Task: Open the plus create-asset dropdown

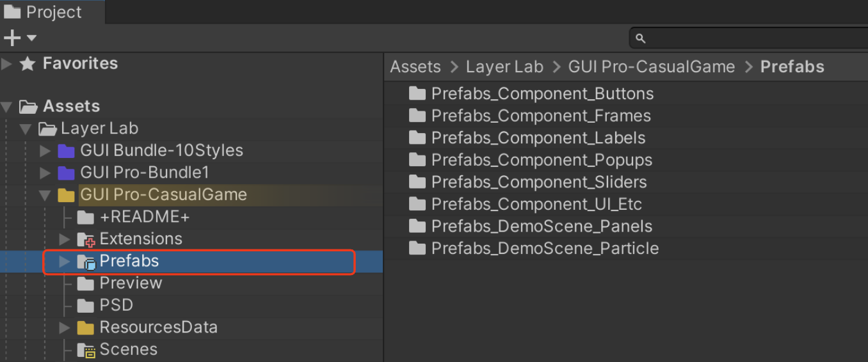Action: 20,38
